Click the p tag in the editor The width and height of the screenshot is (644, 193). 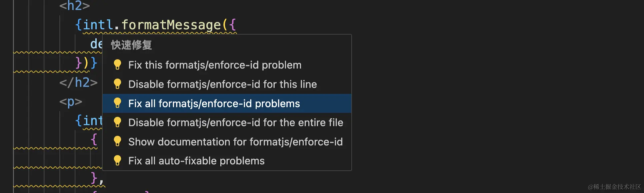[x=71, y=102]
